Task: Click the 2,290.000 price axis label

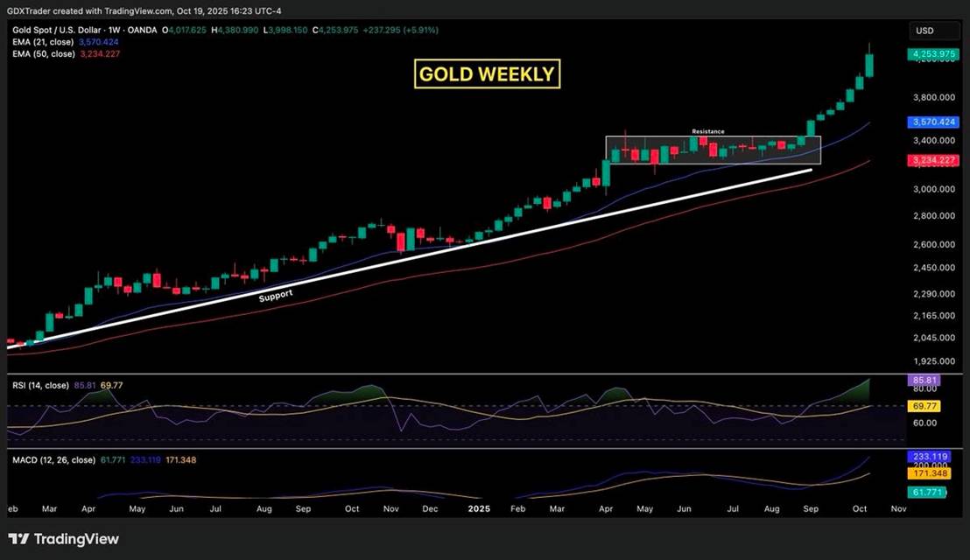Action: point(934,294)
